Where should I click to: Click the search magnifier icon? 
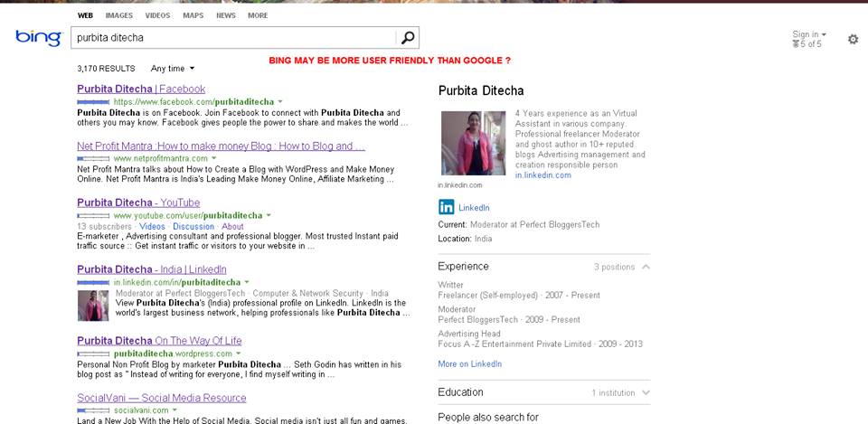(x=408, y=38)
